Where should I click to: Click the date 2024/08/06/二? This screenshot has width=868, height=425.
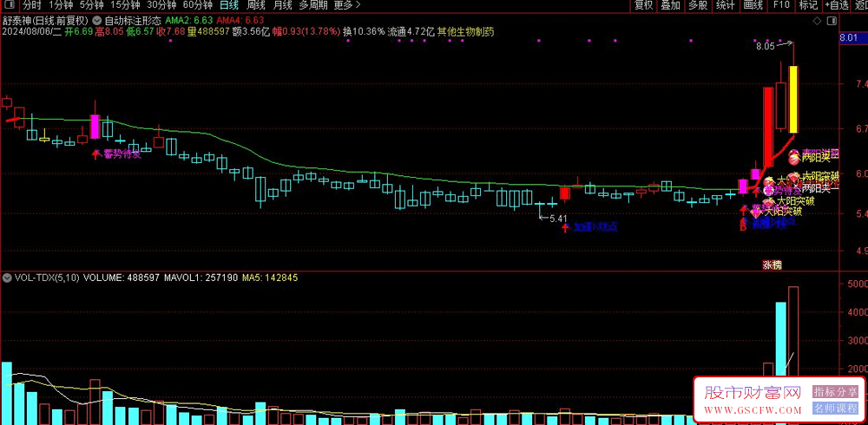pos(31,31)
